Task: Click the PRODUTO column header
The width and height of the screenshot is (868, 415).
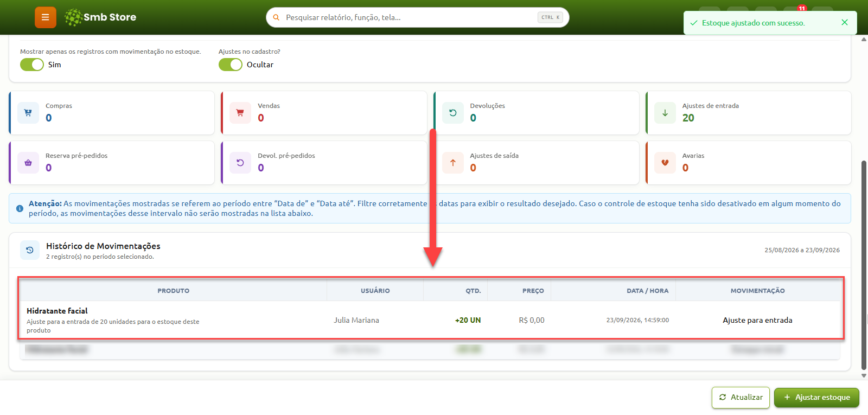Action: 174,291
